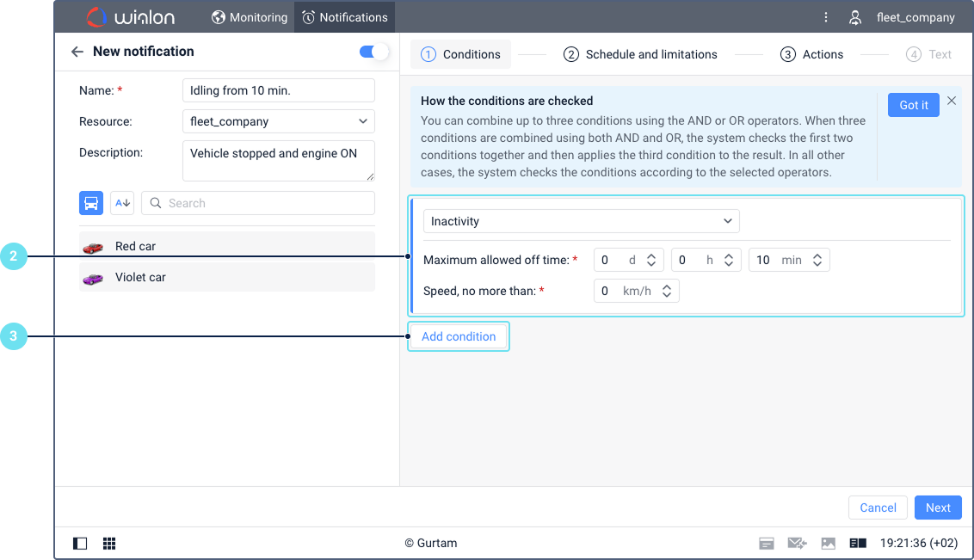Go to Schedule and limitations step

point(640,54)
